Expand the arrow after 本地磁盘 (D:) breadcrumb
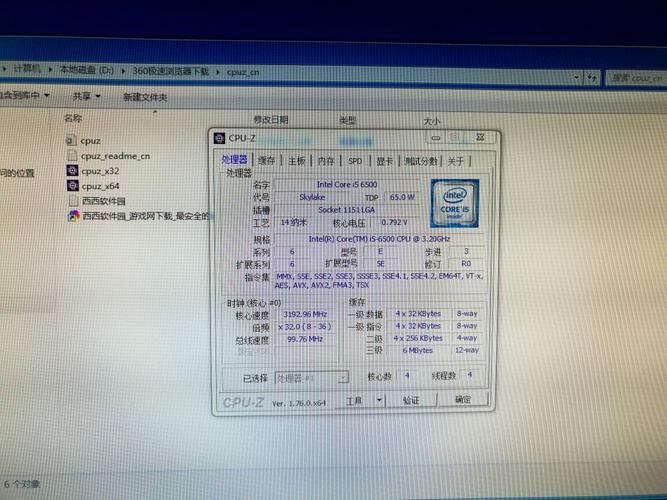Screen dimensions: 667x500 click(123, 71)
